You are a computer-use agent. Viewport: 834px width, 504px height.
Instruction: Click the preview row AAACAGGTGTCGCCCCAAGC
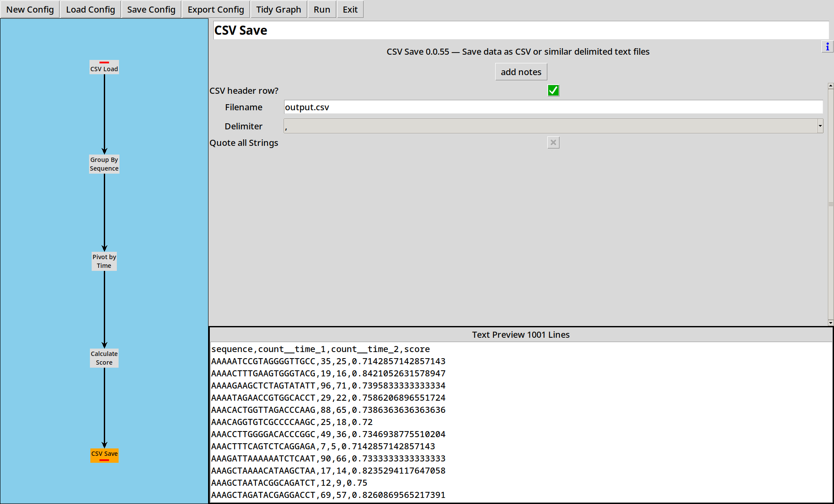click(x=292, y=422)
